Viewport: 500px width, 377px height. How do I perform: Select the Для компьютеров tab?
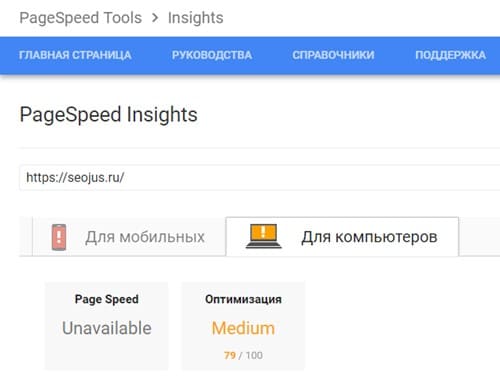click(x=342, y=236)
